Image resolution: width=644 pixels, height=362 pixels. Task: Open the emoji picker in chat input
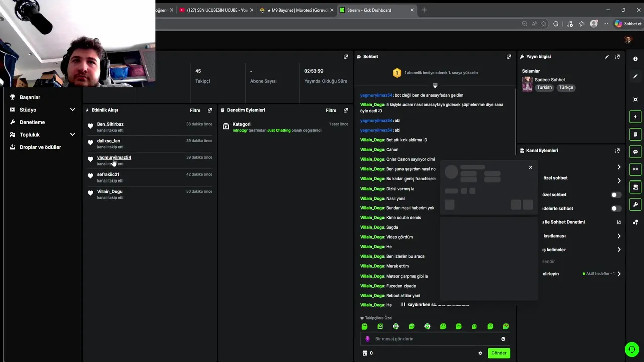(x=503, y=339)
